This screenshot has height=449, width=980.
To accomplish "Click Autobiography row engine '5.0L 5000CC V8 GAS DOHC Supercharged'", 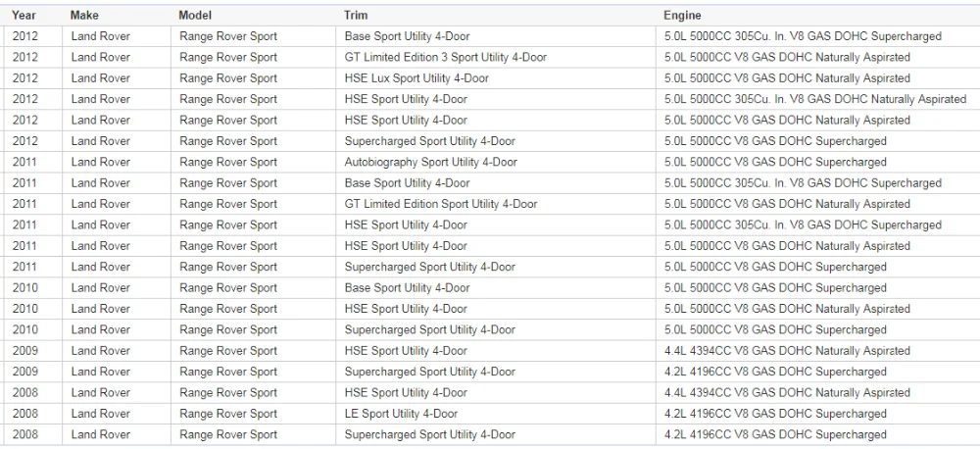I will 775,162.
